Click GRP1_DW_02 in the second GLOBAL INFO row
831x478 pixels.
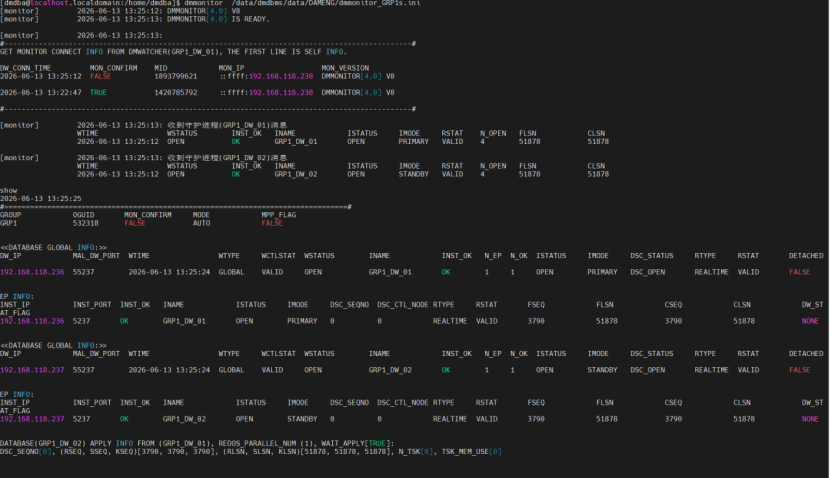pyautogui.click(x=390, y=370)
